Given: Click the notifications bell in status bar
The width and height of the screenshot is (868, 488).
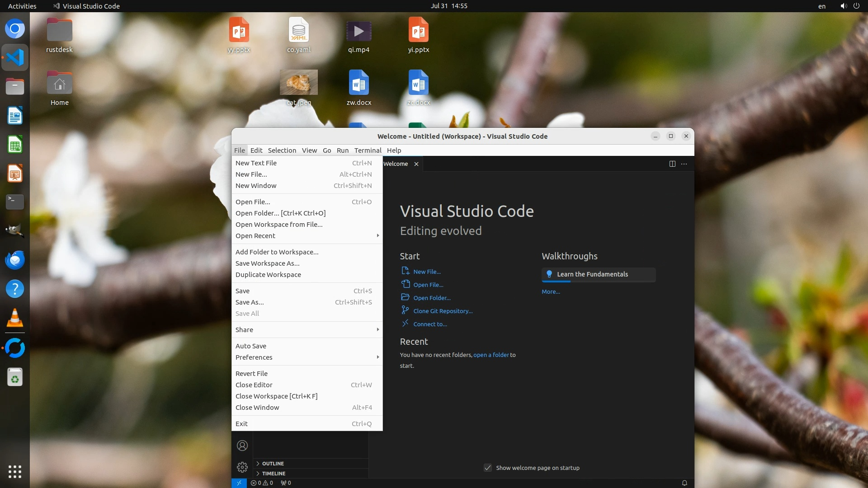Looking at the screenshot, I should click(x=684, y=483).
